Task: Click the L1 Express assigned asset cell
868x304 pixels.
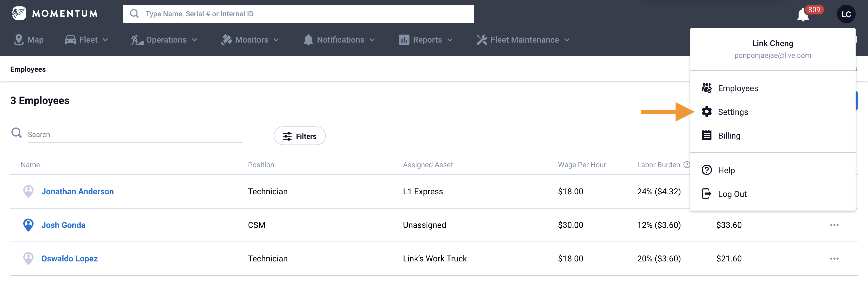Action: (x=423, y=191)
